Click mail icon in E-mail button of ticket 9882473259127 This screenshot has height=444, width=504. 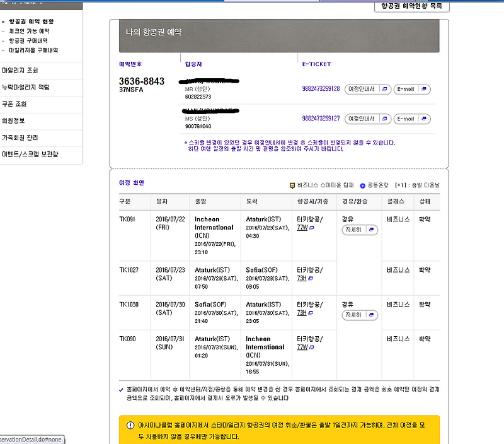click(x=424, y=119)
